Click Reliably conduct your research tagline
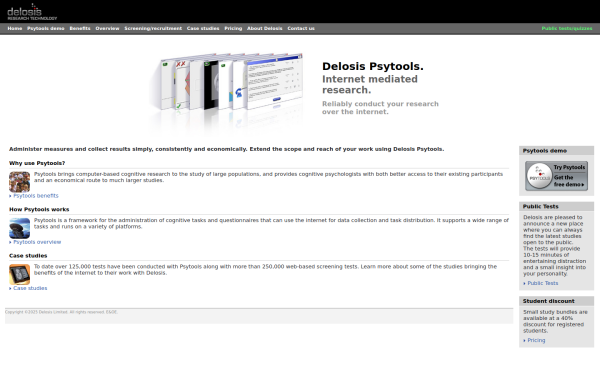 click(x=380, y=108)
